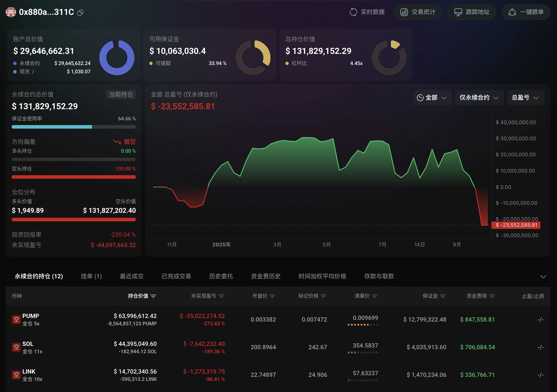Click the 空头持仓 red percentage bar
Screen dimensions: 557x392
tap(74, 177)
